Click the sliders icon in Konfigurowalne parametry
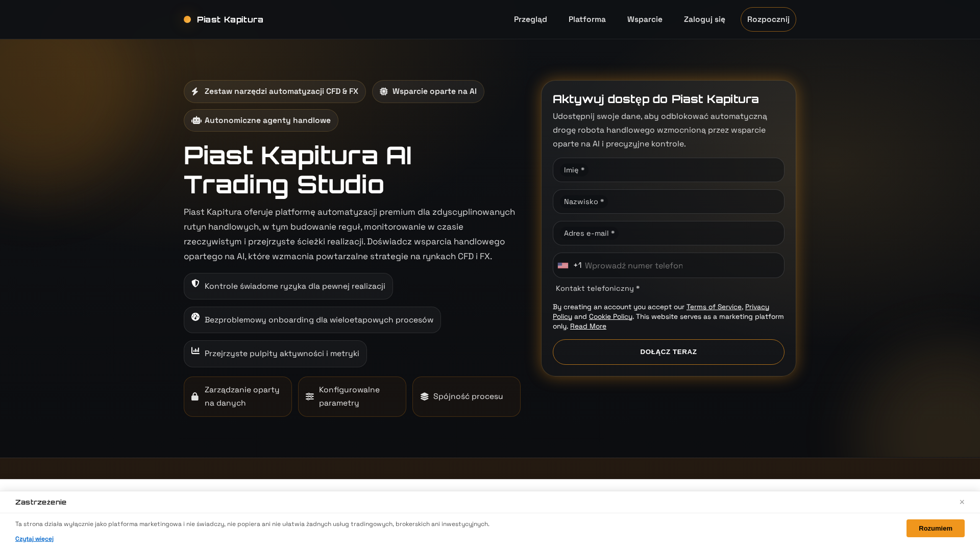The image size is (980, 551). pyautogui.click(x=310, y=396)
